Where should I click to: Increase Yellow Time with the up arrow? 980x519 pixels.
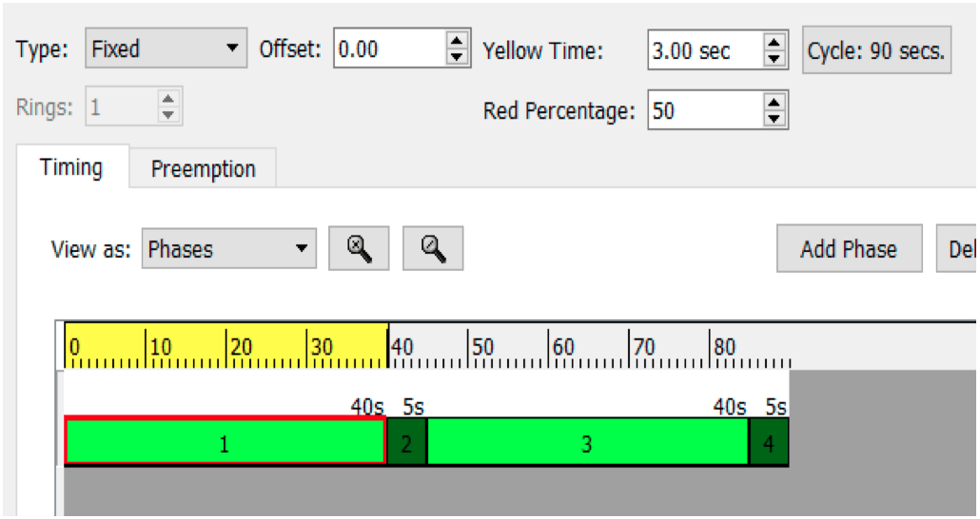[774, 42]
